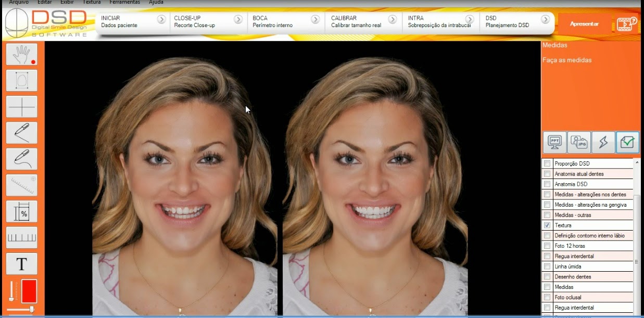Select the Text tool

[x=21, y=263]
